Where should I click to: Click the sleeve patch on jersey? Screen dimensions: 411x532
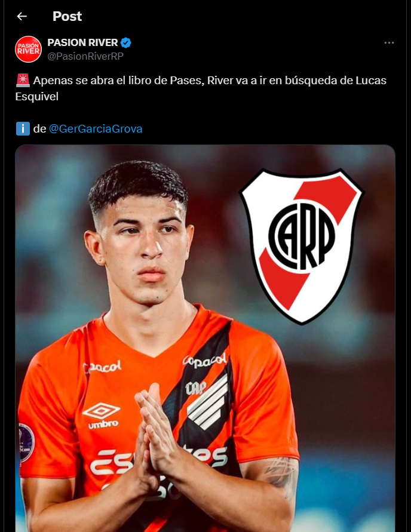coord(26,443)
